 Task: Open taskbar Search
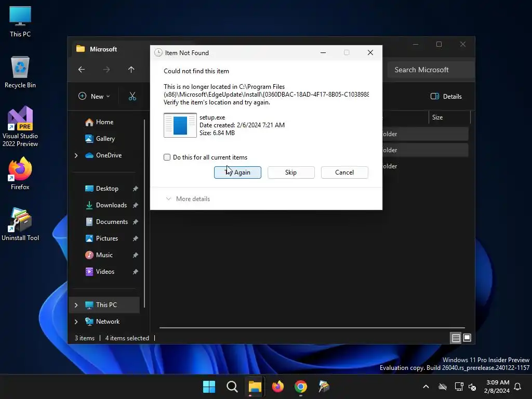[232, 387]
